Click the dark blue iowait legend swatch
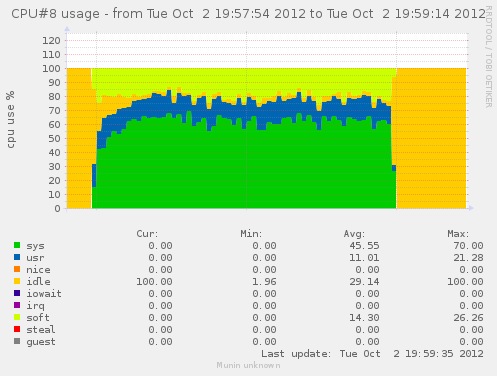 click(x=17, y=293)
